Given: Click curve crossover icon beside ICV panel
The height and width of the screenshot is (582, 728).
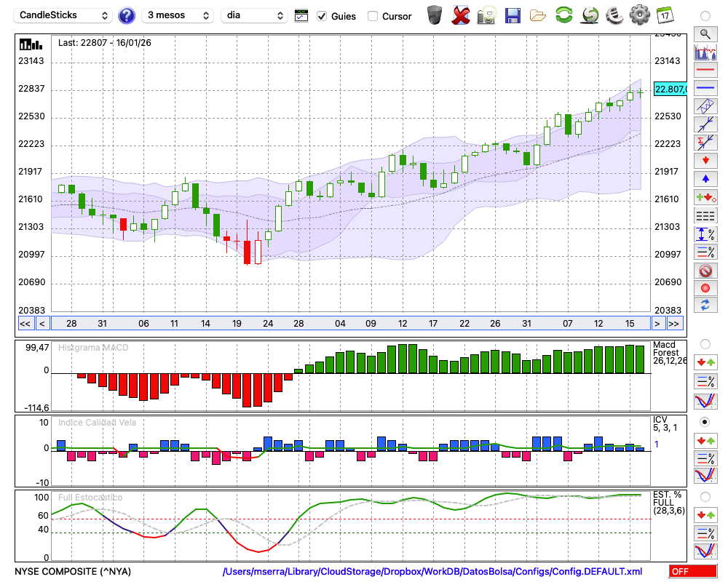Looking at the screenshot, I should pos(705,476).
